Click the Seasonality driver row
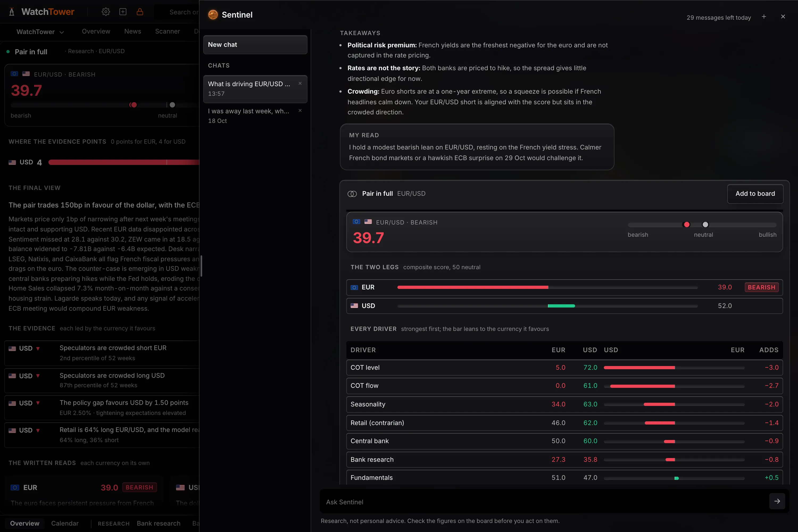 tap(564, 404)
